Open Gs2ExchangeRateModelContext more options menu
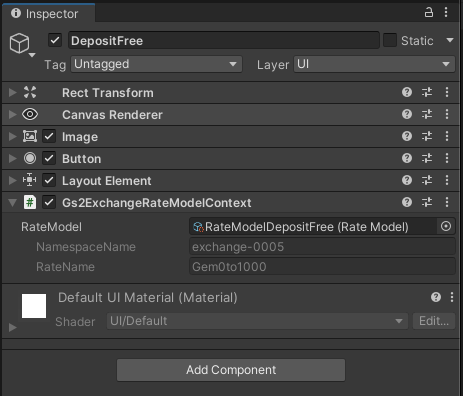 point(447,202)
